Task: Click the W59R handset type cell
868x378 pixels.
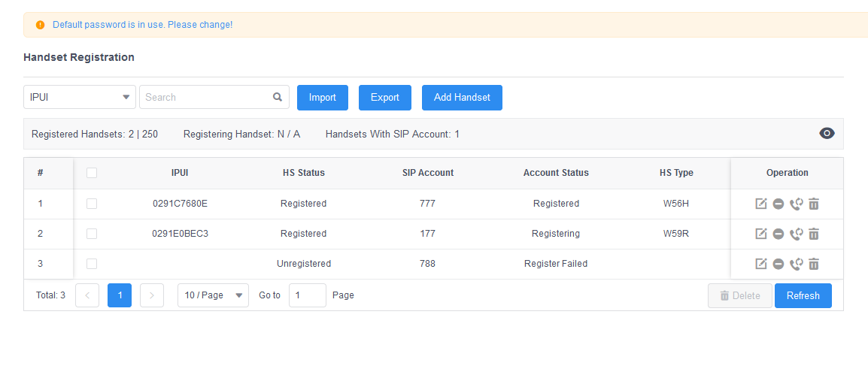Action: (x=676, y=234)
